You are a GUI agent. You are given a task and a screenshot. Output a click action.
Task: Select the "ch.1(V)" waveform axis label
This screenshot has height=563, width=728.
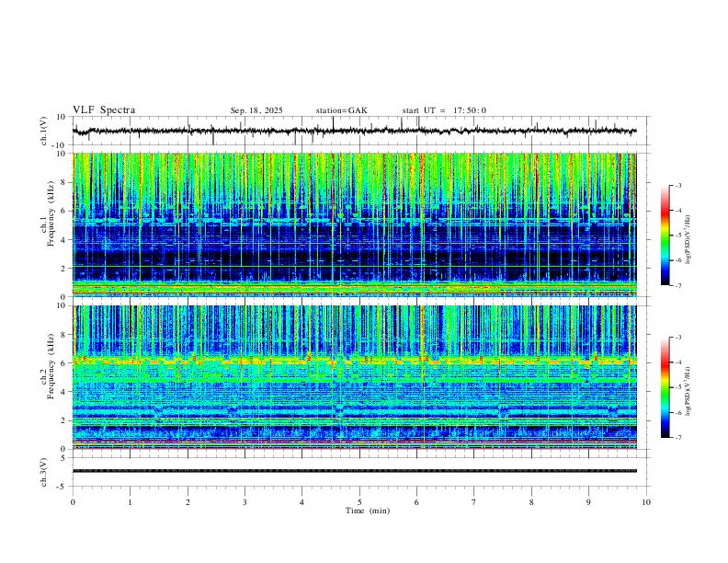pos(44,131)
